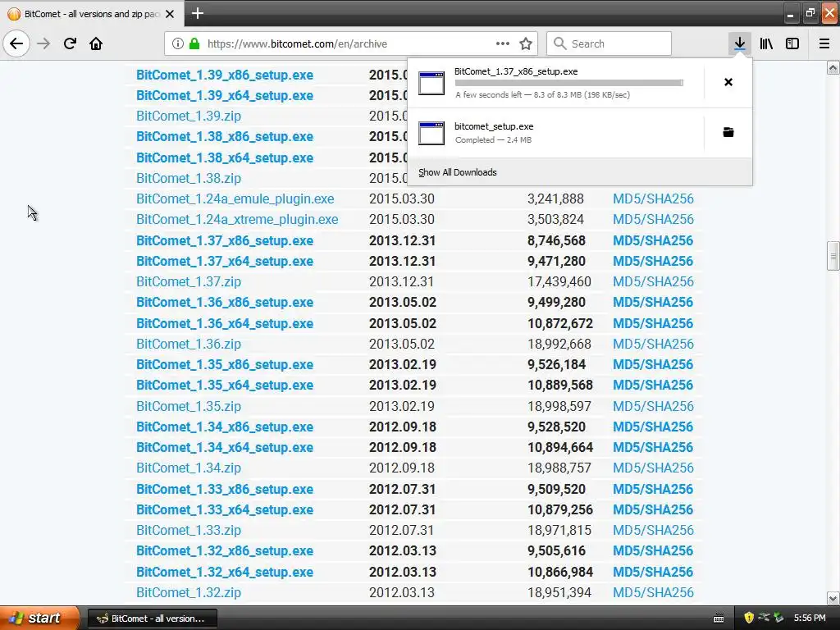
Task: Open the BitComet_1.35.zip link
Action: [x=189, y=406]
